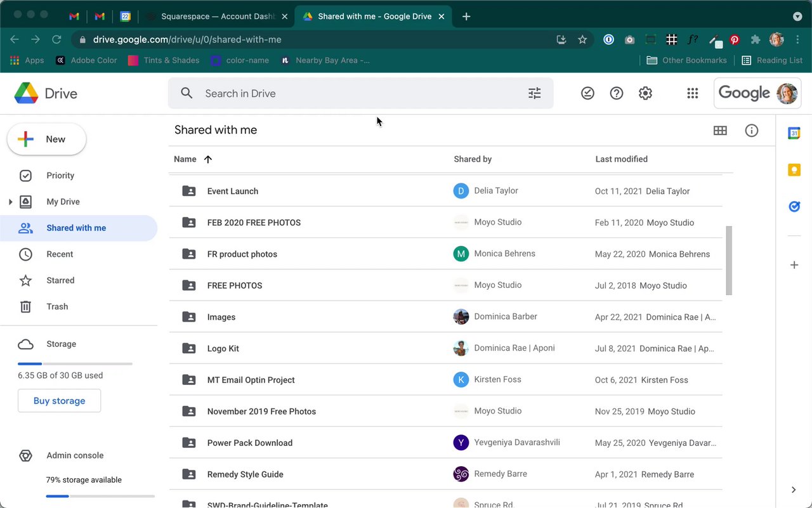Open the Ready for offline status icon
The image size is (812, 508).
pyautogui.click(x=587, y=93)
